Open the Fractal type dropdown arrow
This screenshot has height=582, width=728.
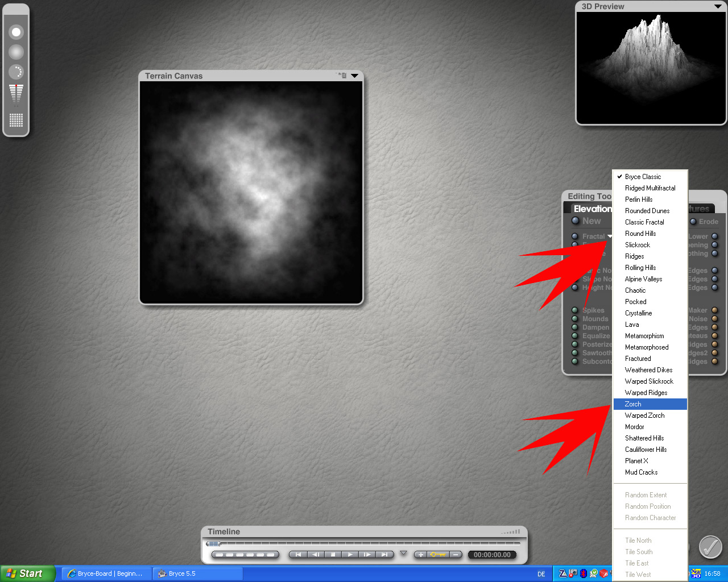pyautogui.click(x=609, y=236)
